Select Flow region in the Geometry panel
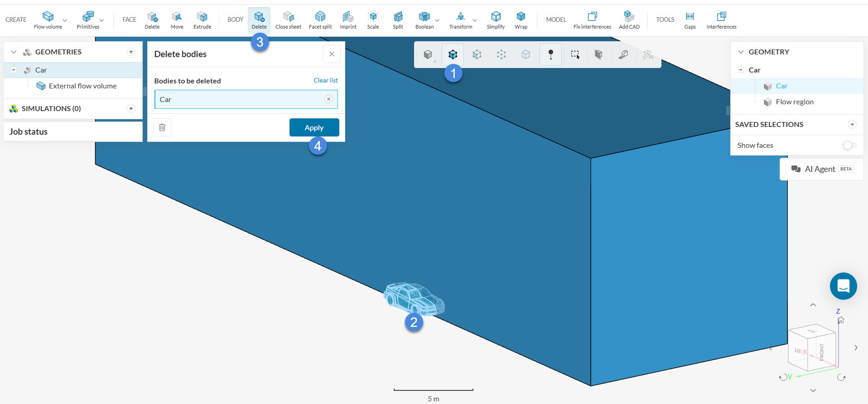The width and height of the screenshot is (868, 404). [794, 102]
